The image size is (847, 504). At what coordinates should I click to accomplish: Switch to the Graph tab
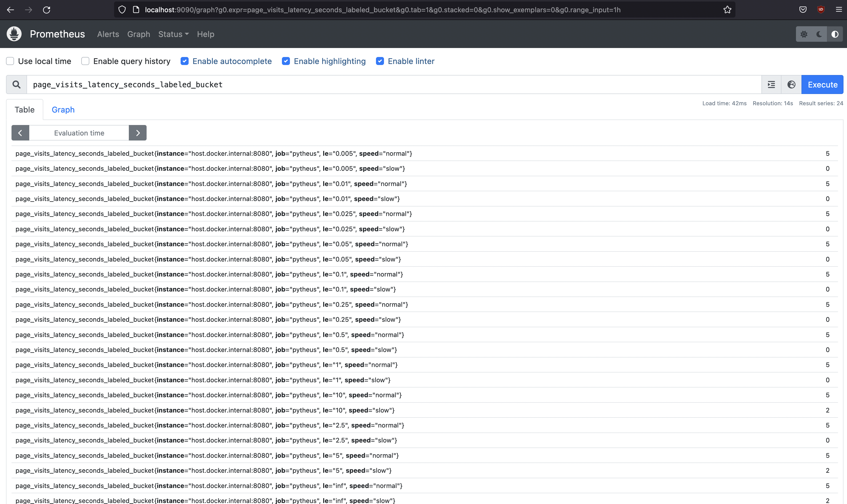pos(63,110)
